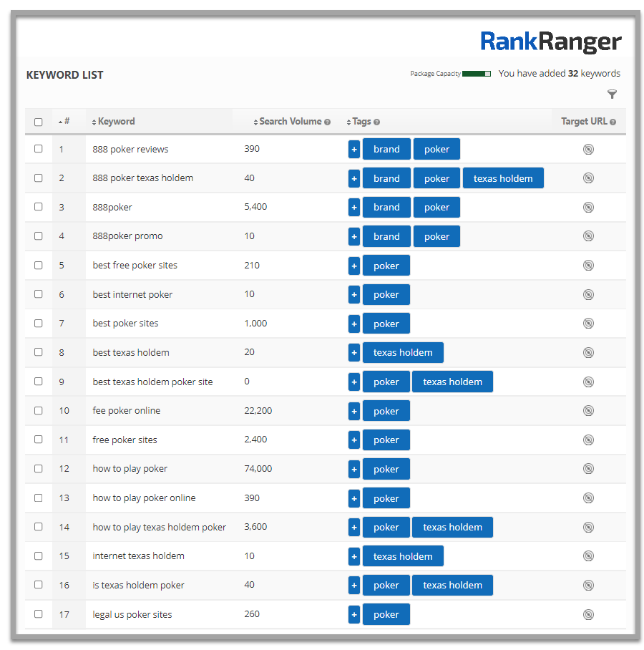Add a tag to the 888poker keyword row

[x=354, y=208]
